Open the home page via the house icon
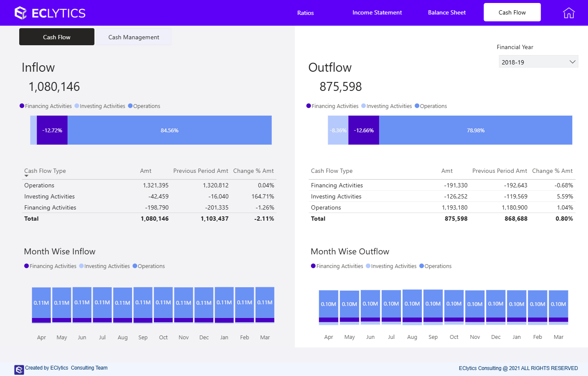 569,13
